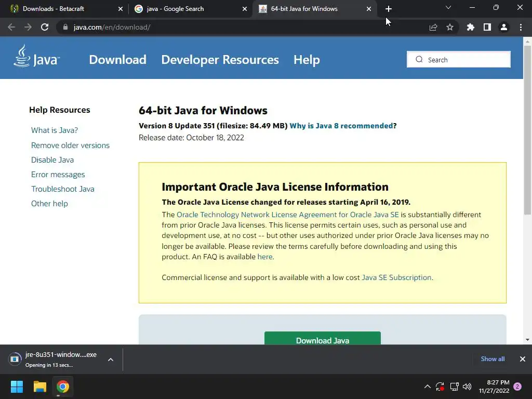Image resolution: width=532 pixels, height=399 pixels.
Task: Open the clock showing 8:27 PM
Action: click(494, 387)
